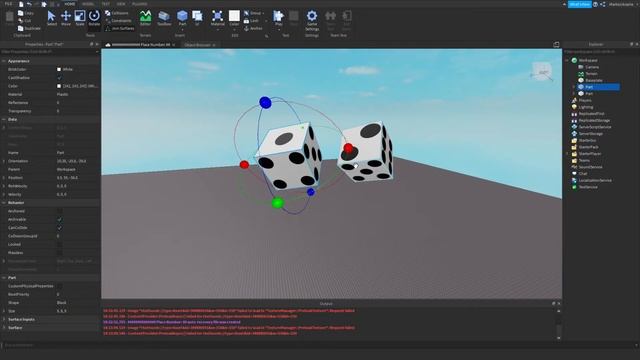Viewport: 640px width, 360px height.
Task: Select Lighting service in Explorer
Action: (586, 107)
